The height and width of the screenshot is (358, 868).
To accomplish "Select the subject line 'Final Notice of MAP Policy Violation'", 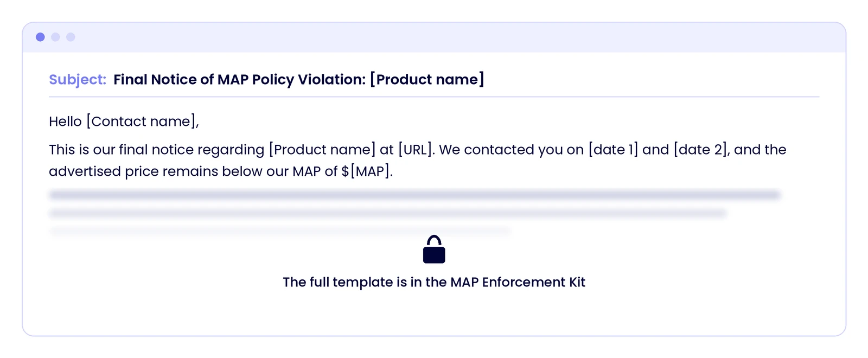I will (x=239, y=80).
